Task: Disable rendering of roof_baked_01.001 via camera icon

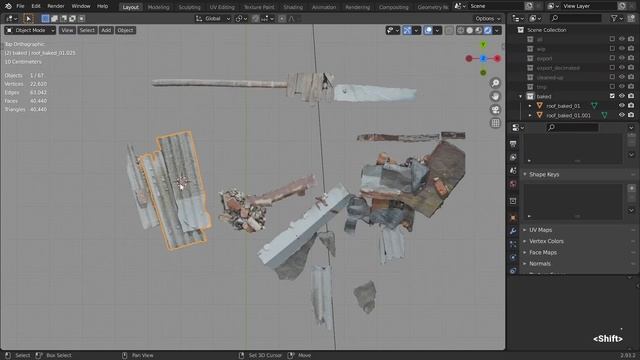Action: pyautogui.click(x=631, y=115)
